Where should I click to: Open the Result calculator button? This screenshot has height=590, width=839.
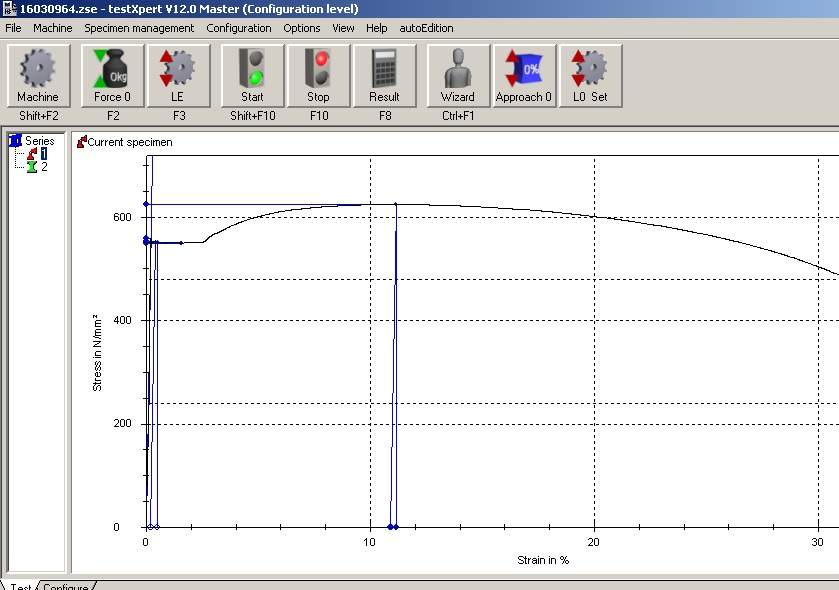click(385, 75)
